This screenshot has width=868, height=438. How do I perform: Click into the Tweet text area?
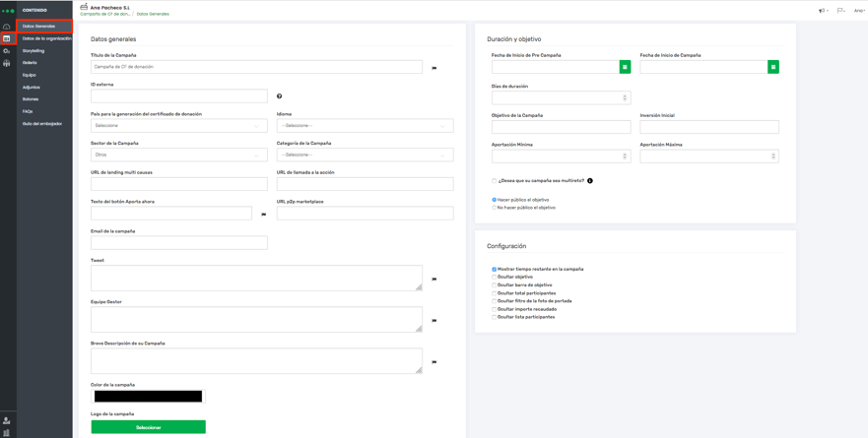pos(256,279)
